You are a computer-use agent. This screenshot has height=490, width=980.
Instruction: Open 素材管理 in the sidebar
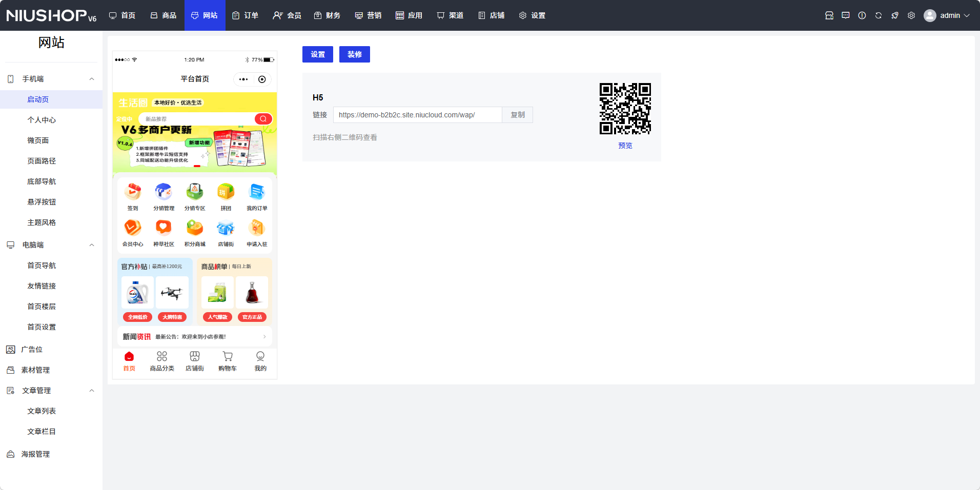(x=51, y=370)
